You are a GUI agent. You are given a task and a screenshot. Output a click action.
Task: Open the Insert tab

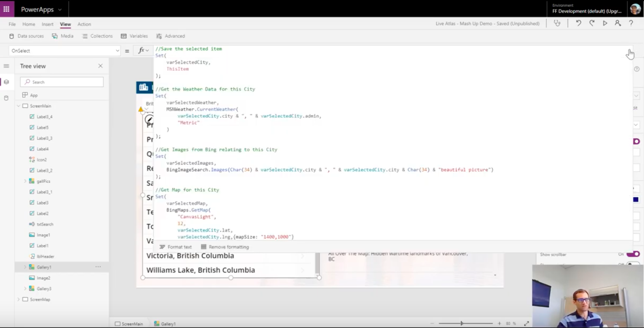48,24
